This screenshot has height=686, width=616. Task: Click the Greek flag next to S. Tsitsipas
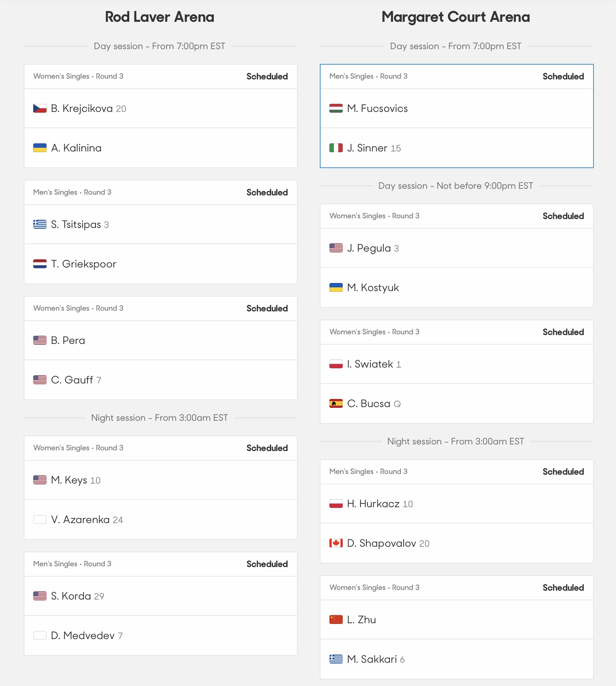point(40,224)
